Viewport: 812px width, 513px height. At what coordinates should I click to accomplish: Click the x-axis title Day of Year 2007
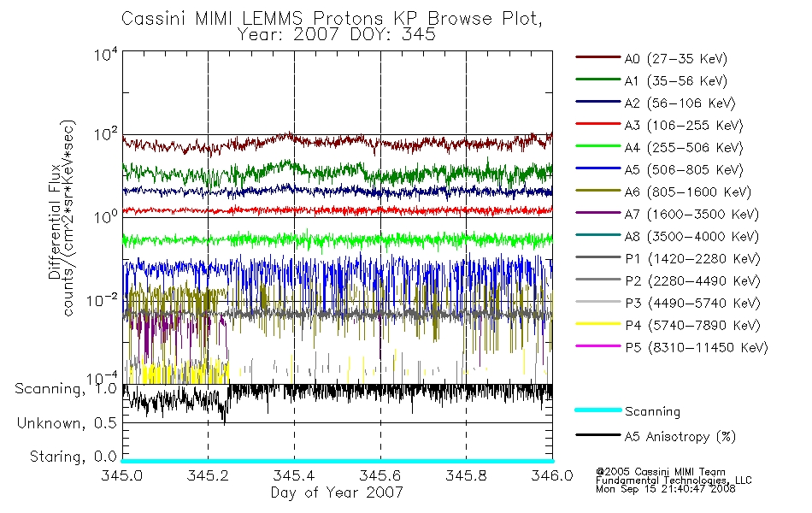[x=337, y=492]
